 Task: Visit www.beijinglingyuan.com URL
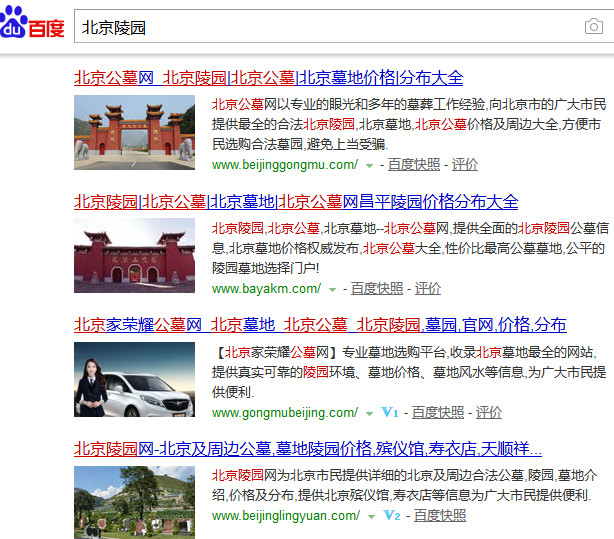click(286, 515)
